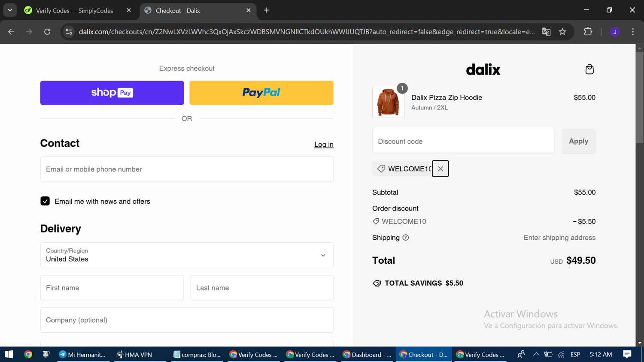Screen dimensions: 644x362
Task: Click the TOTAL SAVINGS $5.50 text
Action: pos(424,283)
